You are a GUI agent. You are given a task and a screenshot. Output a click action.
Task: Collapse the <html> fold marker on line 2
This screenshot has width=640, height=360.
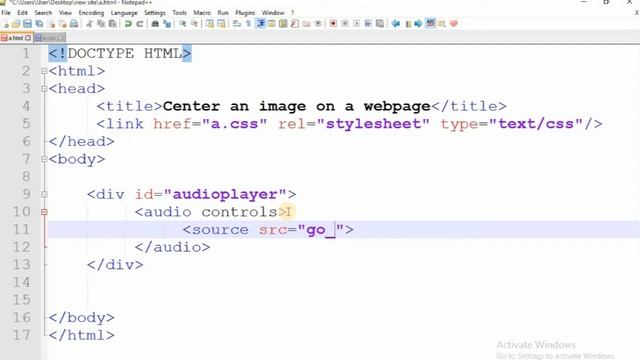pos(44,71)
